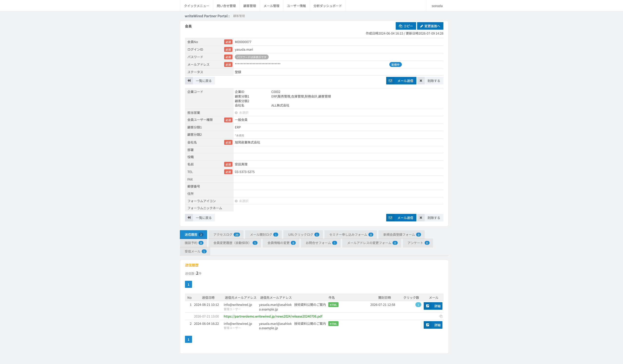Select the 受信メール tab
The image size is (623, 364).
point(195,251)
